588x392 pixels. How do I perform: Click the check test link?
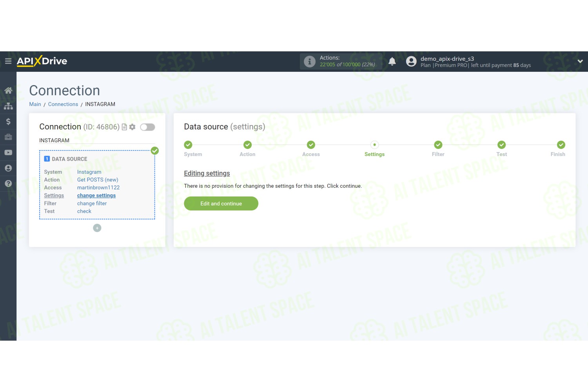[x=84, y=211]
